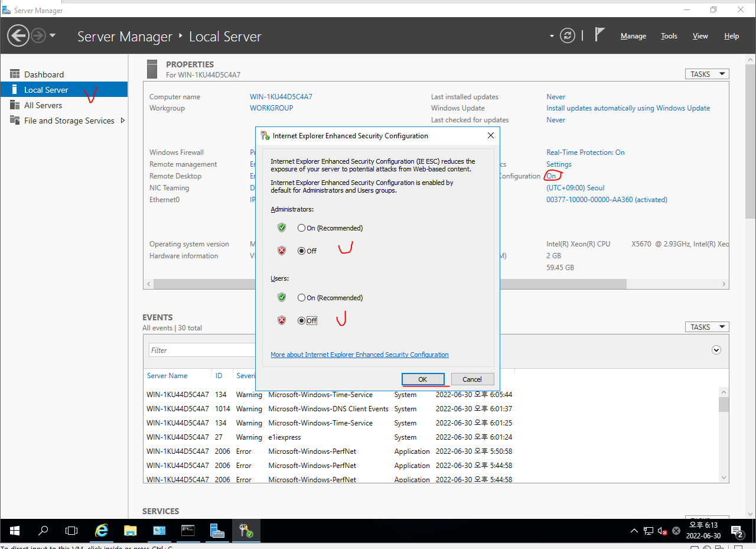Open the navigation history dropdown arrow

pyautogui.click(x=53, y=36)
